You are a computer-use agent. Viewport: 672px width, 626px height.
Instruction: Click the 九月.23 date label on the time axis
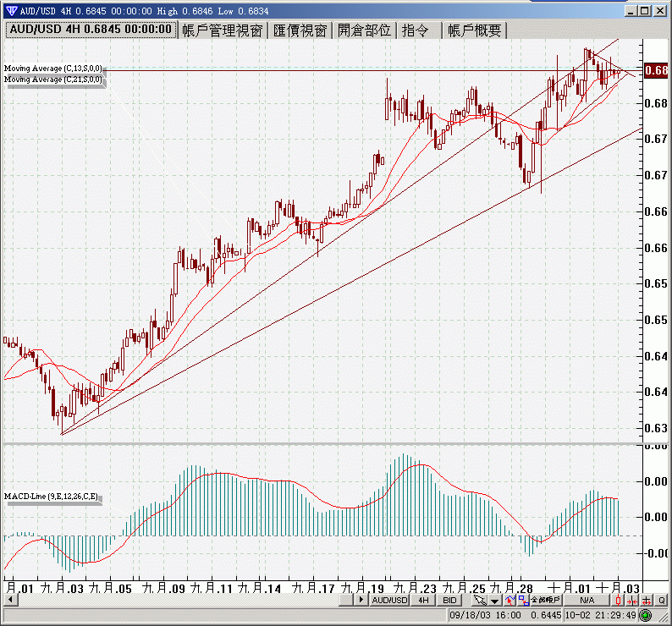415,588
